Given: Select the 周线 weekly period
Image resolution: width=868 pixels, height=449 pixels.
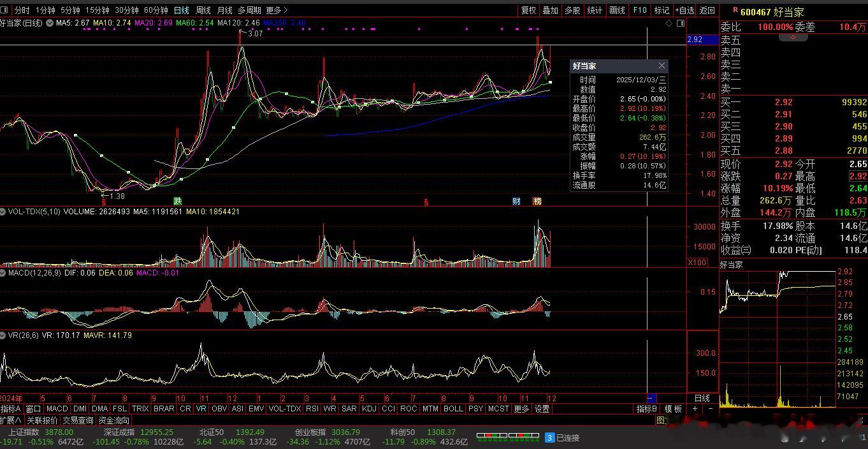Looking at the screenshot, I should coord(203,10).
